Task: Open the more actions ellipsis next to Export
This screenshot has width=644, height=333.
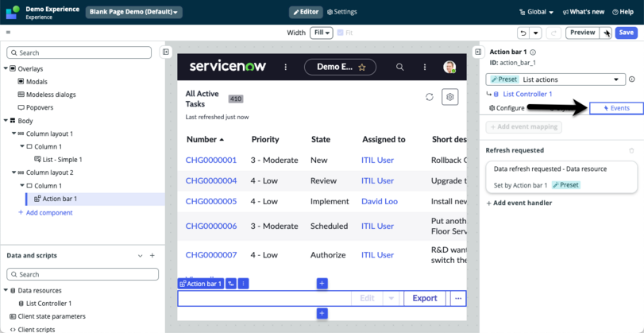Action: (x=458, y=299)
